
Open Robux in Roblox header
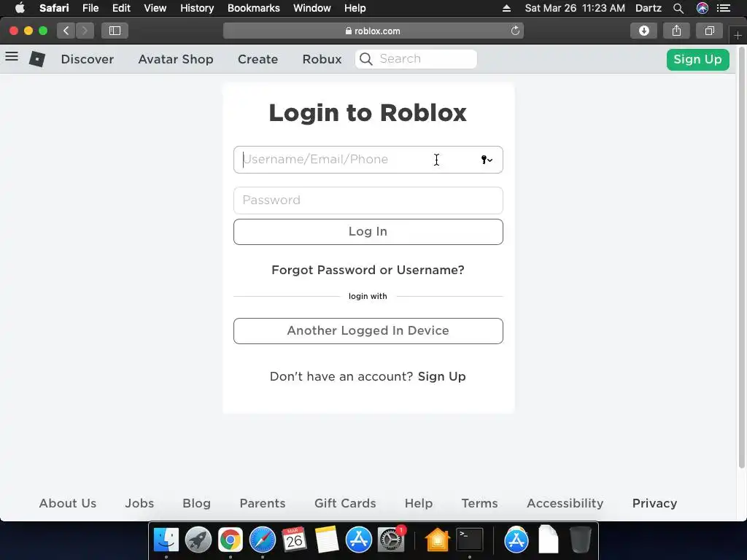(x=322, y=59)
